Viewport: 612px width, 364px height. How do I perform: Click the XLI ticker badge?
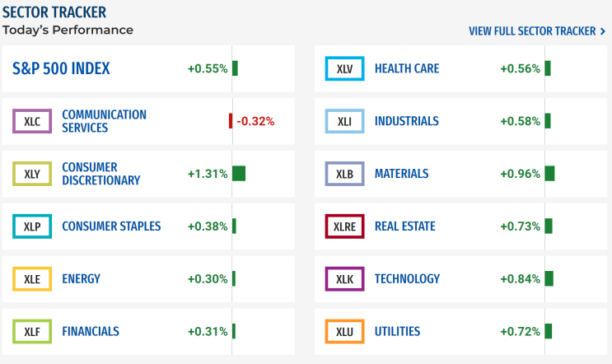coord(344,121)
